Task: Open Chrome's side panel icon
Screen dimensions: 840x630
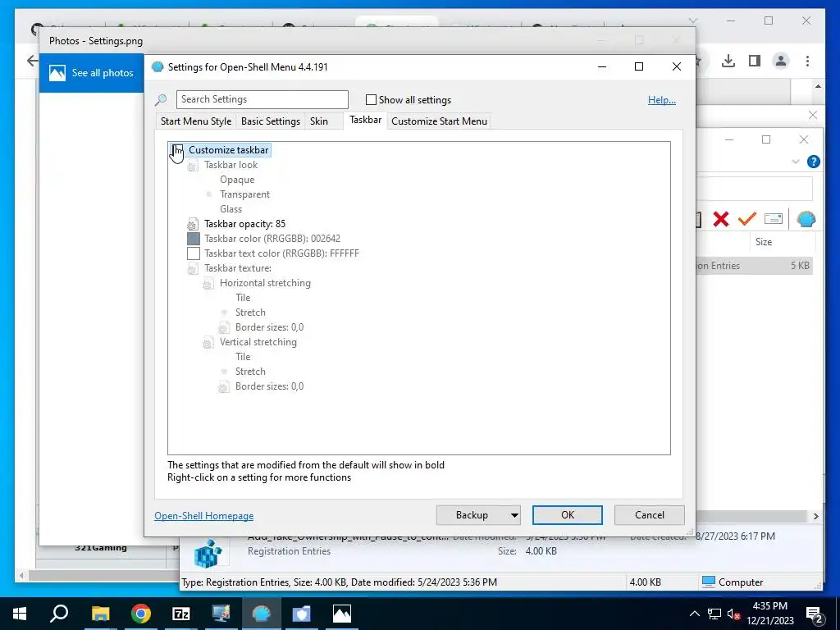Action: coord(755,61)
